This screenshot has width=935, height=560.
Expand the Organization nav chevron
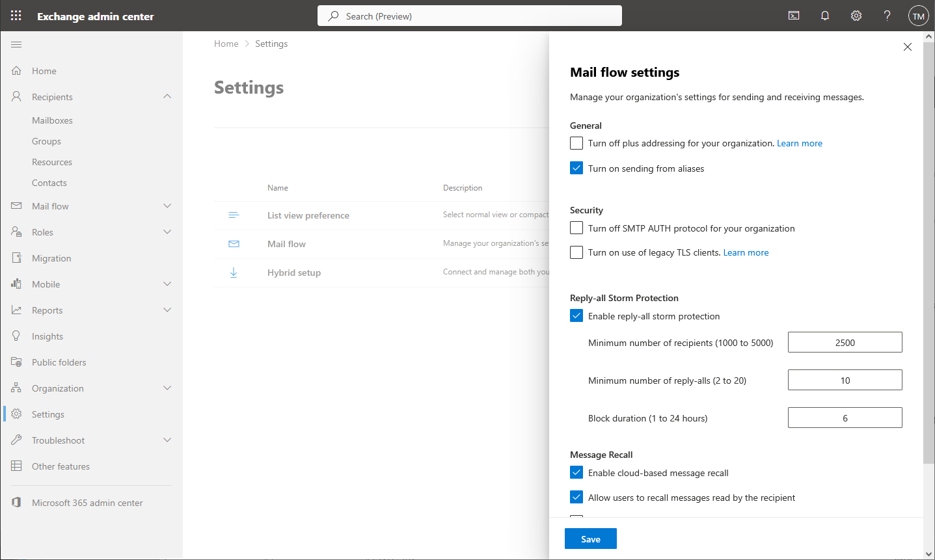click(167, 388)
